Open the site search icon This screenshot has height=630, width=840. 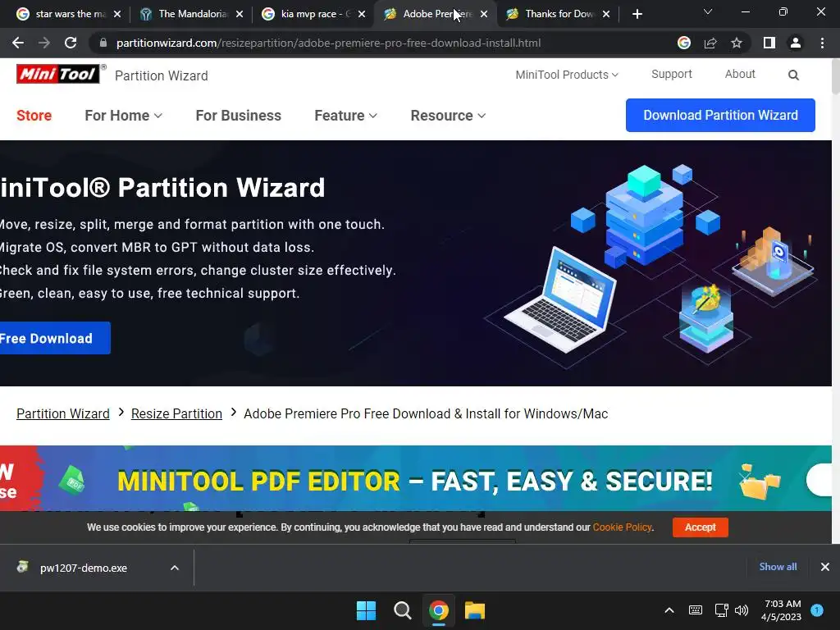(x=793, y=75)
